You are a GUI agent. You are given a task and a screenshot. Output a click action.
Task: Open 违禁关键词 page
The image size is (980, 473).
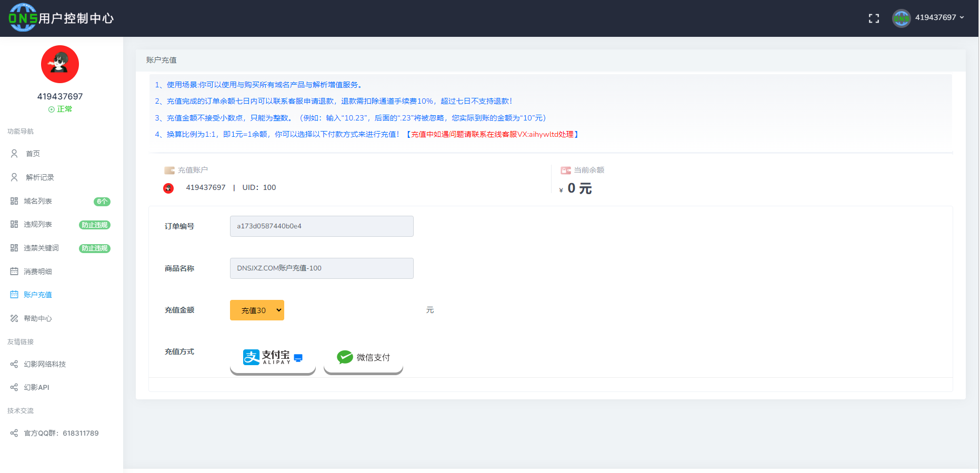click(x=41, y=248)
